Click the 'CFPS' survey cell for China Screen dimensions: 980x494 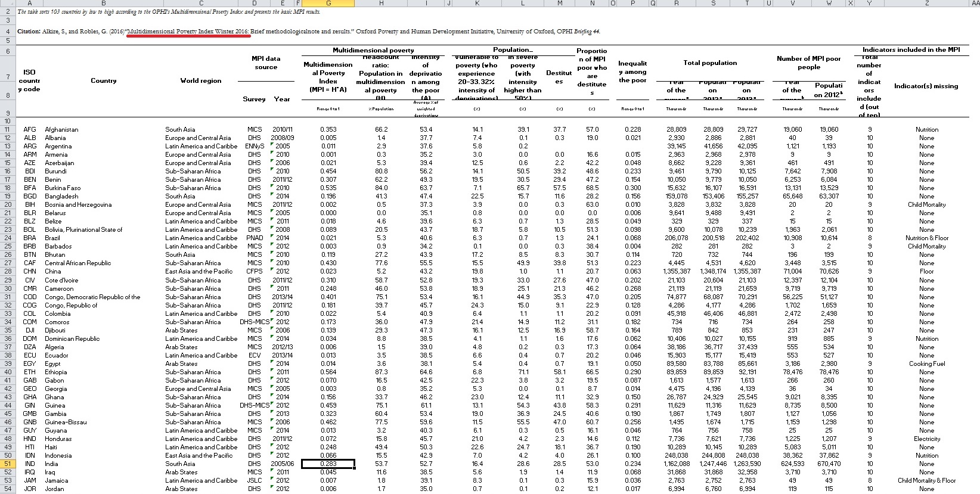click(254, 271)
